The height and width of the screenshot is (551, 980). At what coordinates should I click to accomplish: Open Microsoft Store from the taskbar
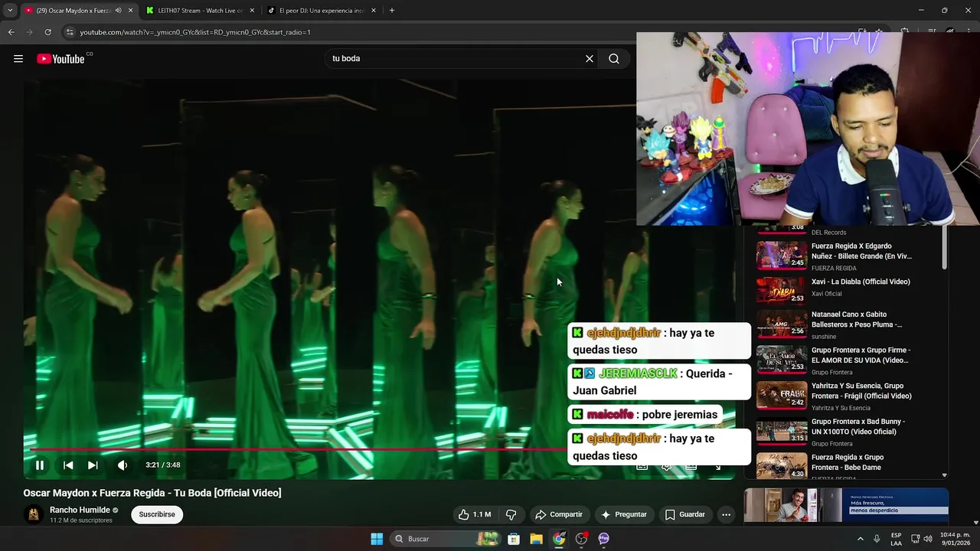pos(514,539)
